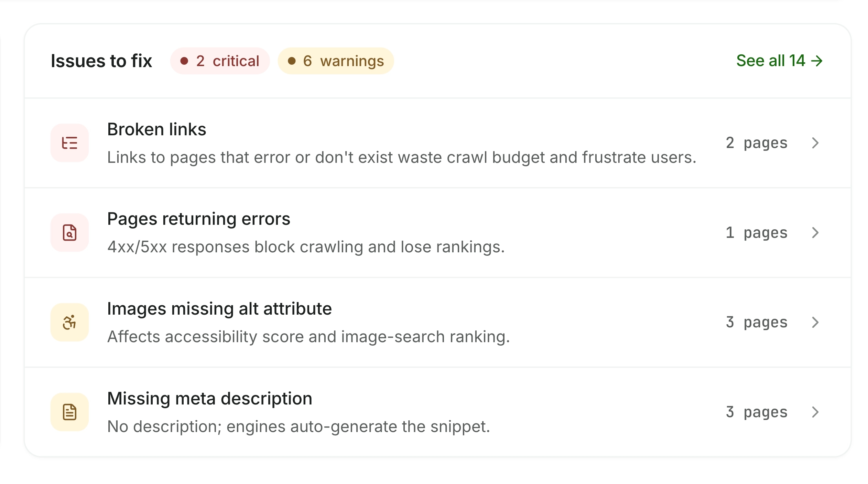Click the Pages returning errors file-search icon
The width and height of the screenshot is (868, 484).
click(x=69, y=233)
